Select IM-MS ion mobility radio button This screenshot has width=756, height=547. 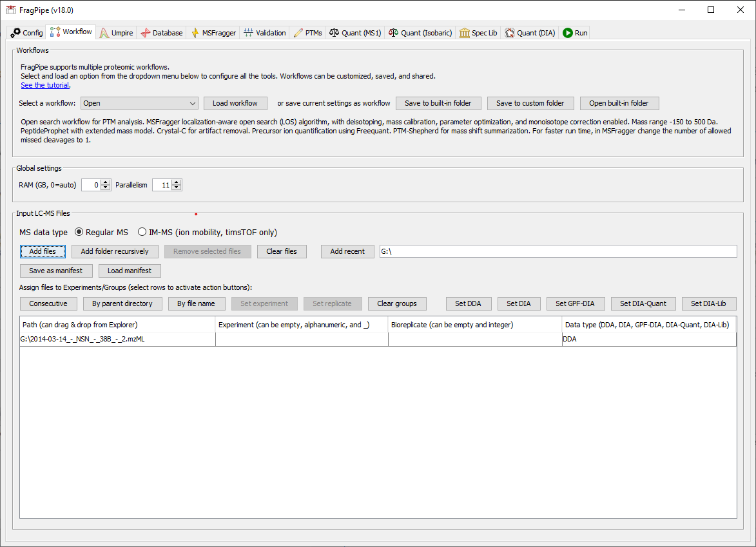[x=142, y=232]
